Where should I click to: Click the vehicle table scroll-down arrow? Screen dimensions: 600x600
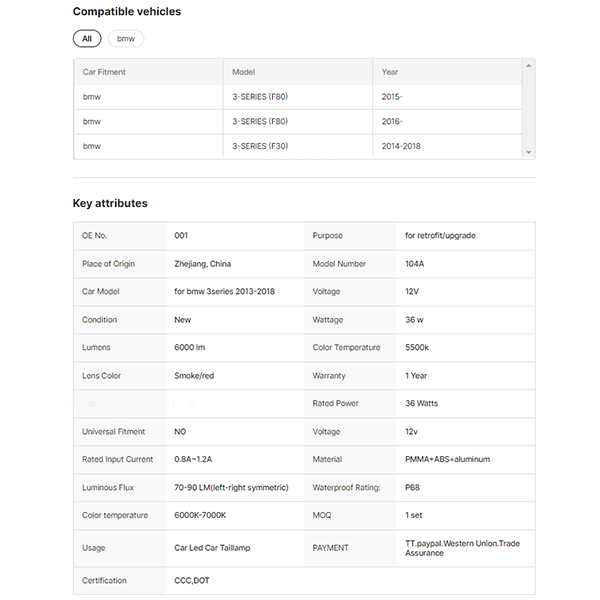click(x=528, y=152)
